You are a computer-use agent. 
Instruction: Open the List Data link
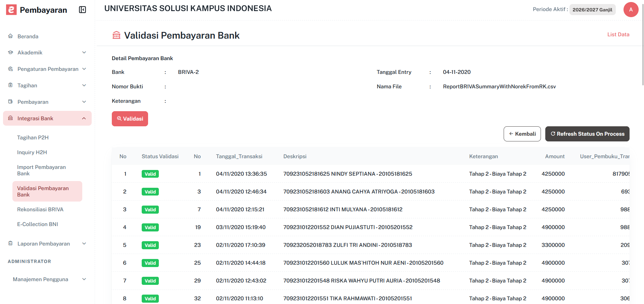tap(618, 34)
